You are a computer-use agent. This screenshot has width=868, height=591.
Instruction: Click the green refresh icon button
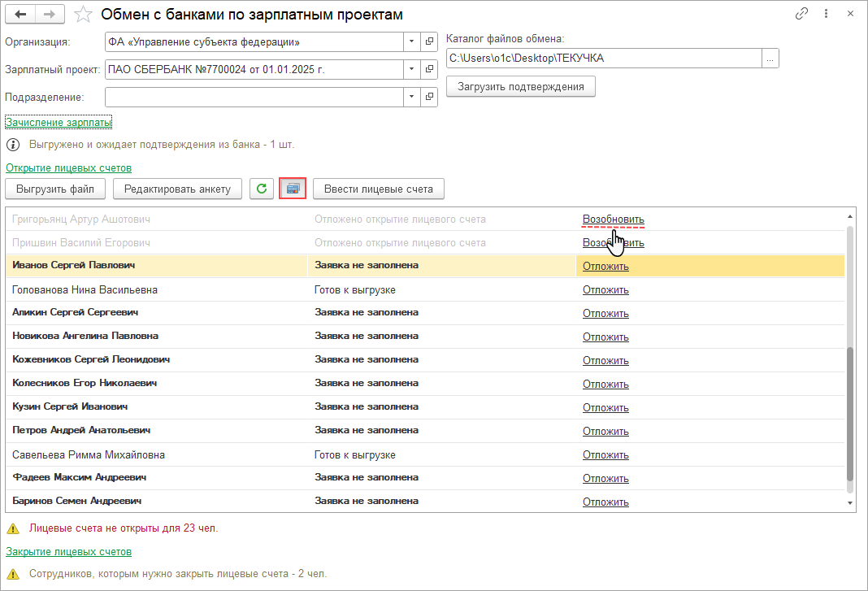[261, 189]
